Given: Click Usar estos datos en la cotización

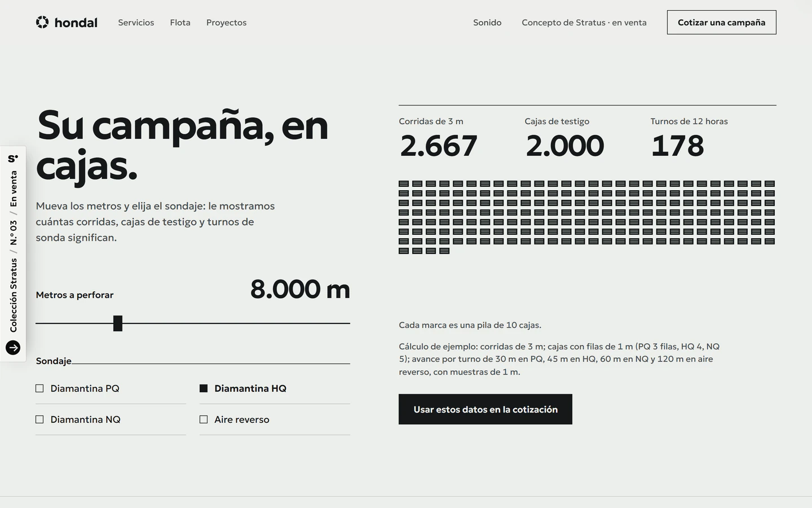Looking at the screenshot, I should pyautogui.click(x=486, y=409).
